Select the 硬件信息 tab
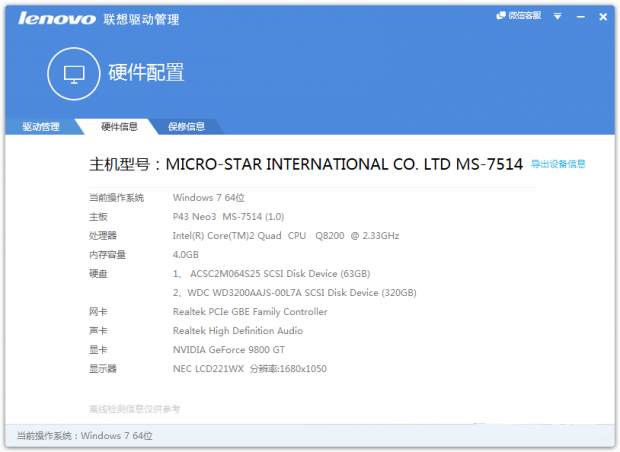This screenshot has height=452, width=620. coord(119,127)
